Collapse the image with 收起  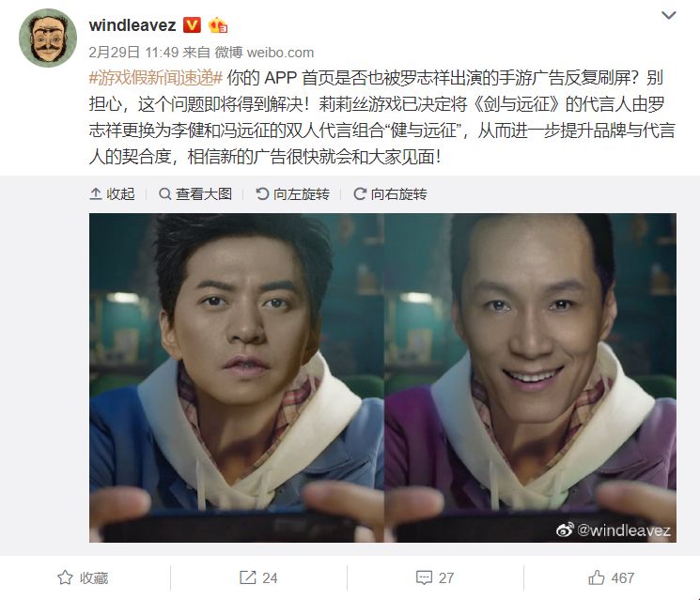pos(112,194)
